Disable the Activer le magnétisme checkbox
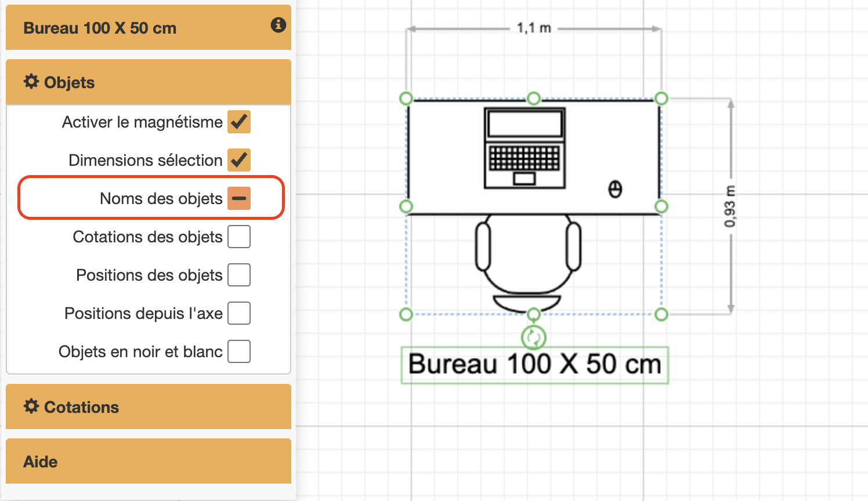This screenshot has width=868, height=501. click(x=239, y=122)
